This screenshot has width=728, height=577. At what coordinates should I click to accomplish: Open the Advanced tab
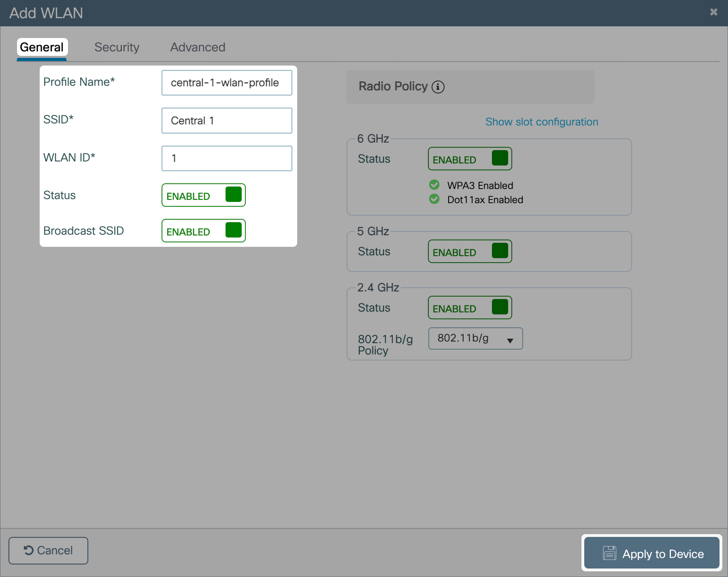[198, 47]
